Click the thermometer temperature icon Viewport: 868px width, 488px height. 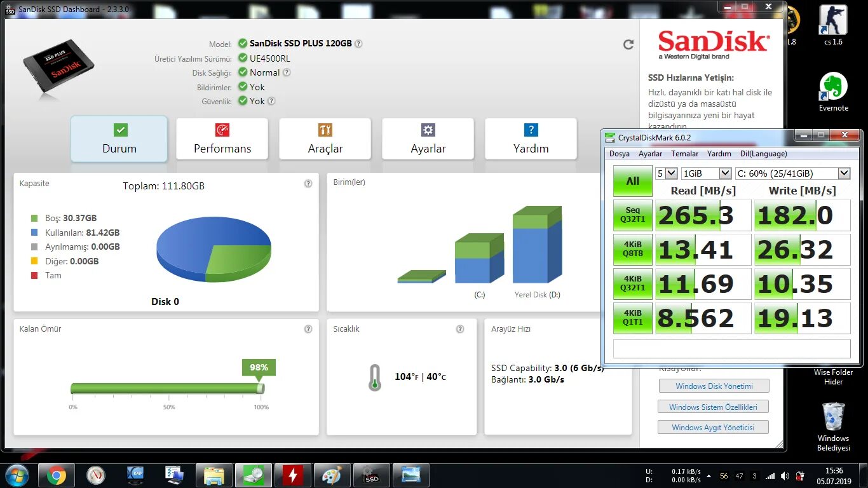(x=375, y=377)
